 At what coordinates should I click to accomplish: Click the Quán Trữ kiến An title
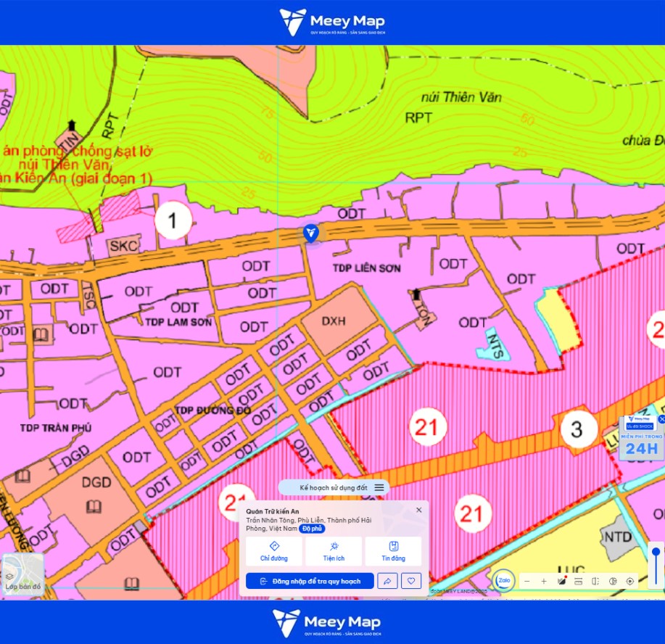coord(272,511)
